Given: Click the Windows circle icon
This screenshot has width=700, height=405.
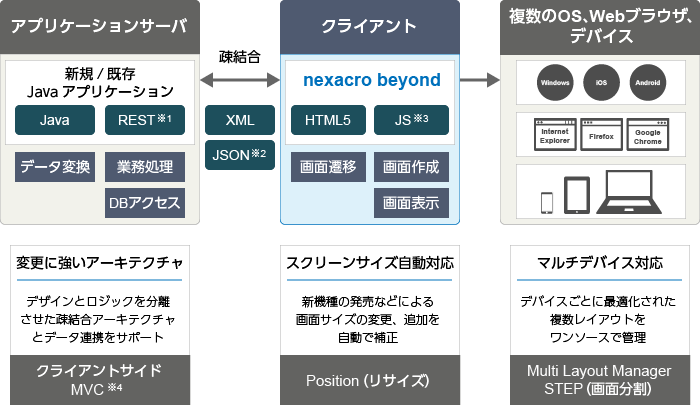Looking at the screenshot, I should (x=555, y=83).
